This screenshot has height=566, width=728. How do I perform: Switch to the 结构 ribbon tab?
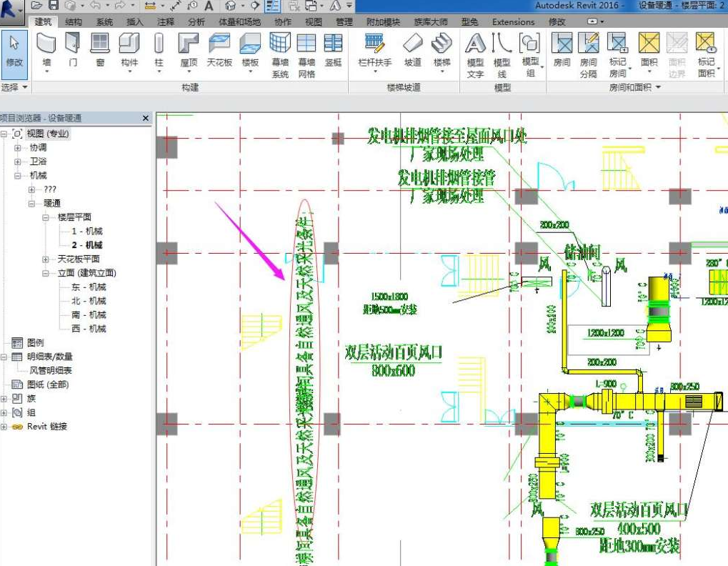[74, 22]
